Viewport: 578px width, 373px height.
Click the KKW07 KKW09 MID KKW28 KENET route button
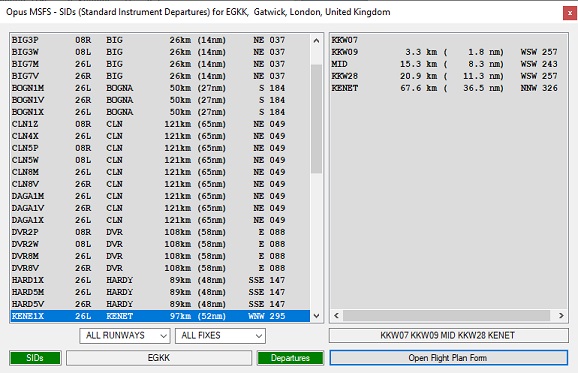(x=449, y=335)
